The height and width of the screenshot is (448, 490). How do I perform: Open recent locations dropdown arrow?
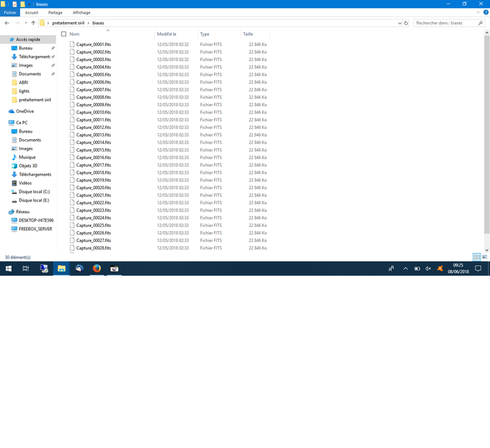26,23
